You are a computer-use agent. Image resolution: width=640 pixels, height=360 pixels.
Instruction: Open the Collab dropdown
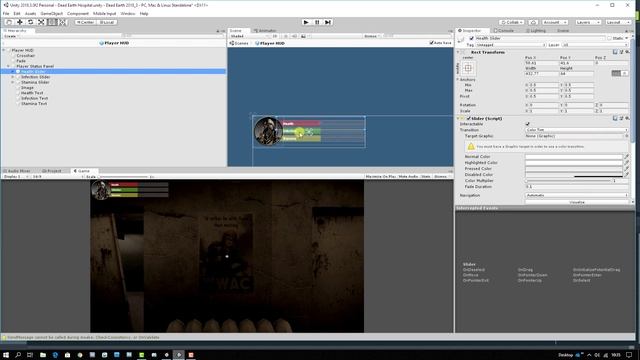[512, 22]
